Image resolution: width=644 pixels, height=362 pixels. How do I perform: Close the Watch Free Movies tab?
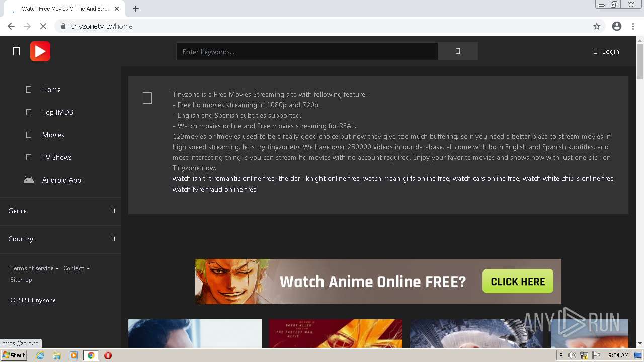tap(117, 9)
